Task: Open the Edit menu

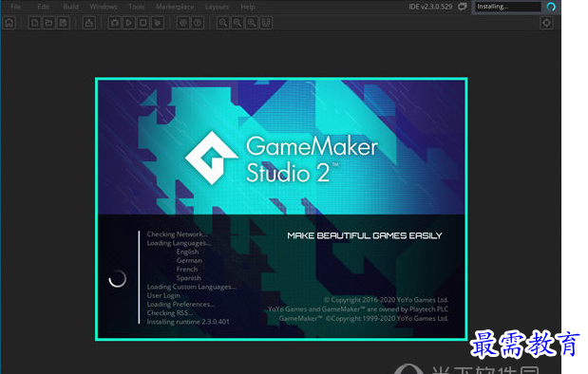Action: [43, 7]
